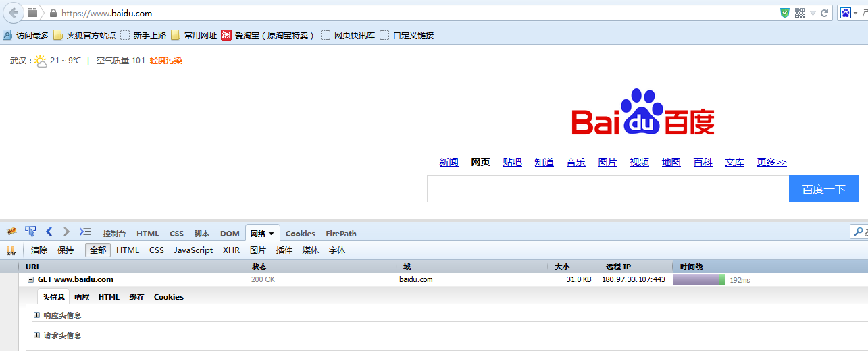Image resolution: width=868 pixels, height=351 pixels.
Task: Click the lock icon beside the URL
Action: pos(53,13)
